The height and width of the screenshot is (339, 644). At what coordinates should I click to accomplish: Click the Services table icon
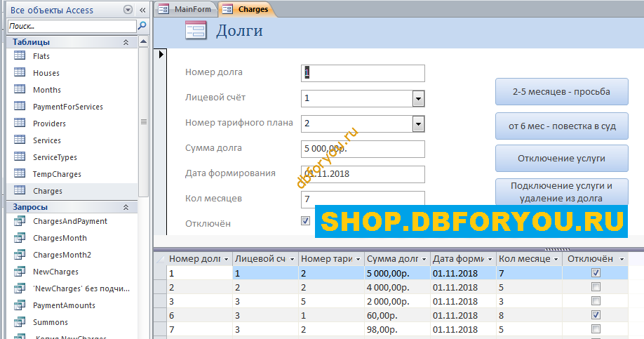click(20, 140)
